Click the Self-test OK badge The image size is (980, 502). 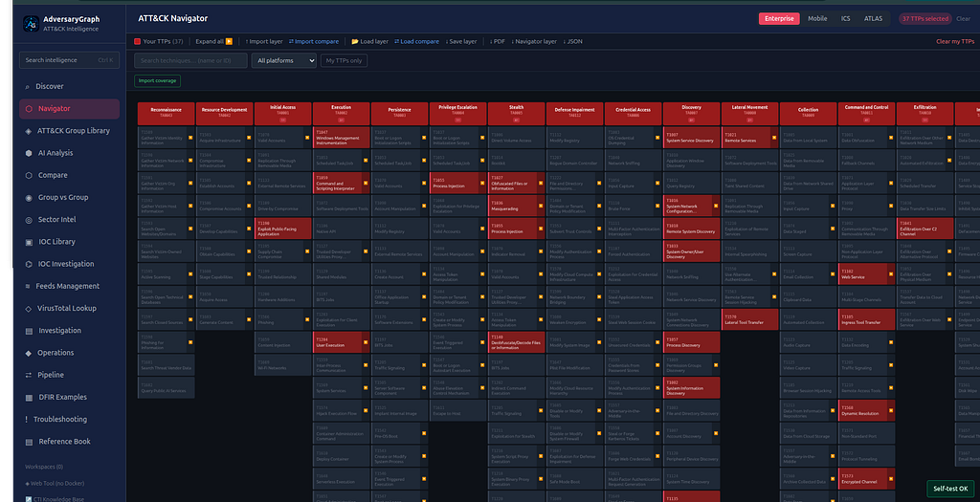pyautogui.click(x=950, y=489)
